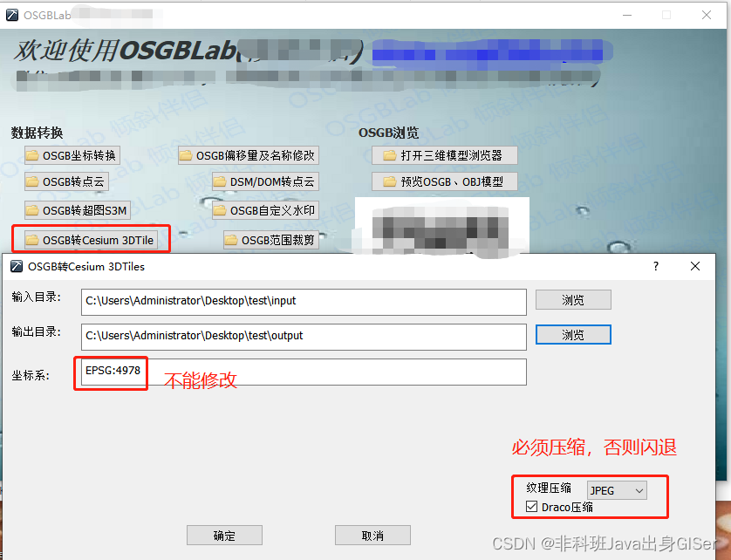Screen dimensions: 731x560
Task: Click the 数据转换 section heading
Action: pos(37,133)
